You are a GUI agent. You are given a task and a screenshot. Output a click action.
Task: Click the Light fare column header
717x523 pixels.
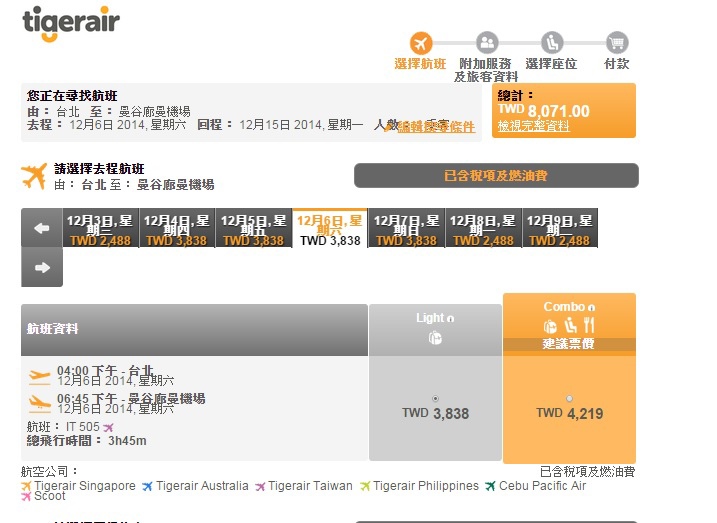[x=435, y=330]
